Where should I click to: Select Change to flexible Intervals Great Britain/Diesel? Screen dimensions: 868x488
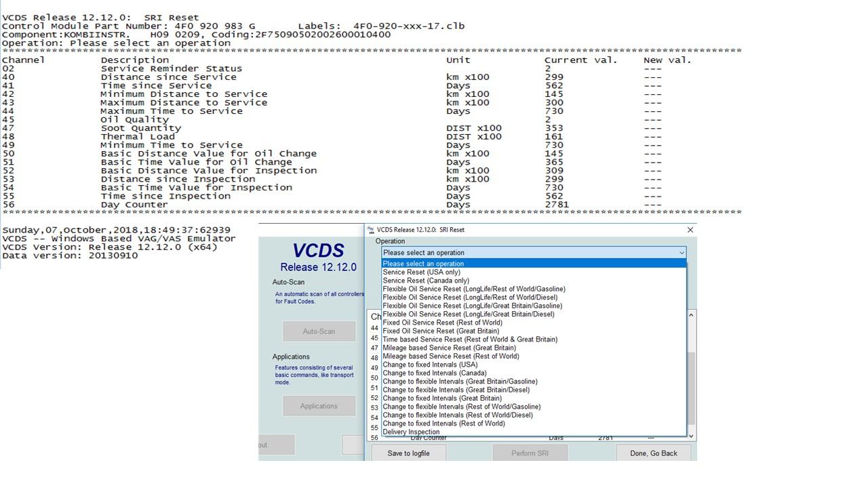(x=534, y=390)
